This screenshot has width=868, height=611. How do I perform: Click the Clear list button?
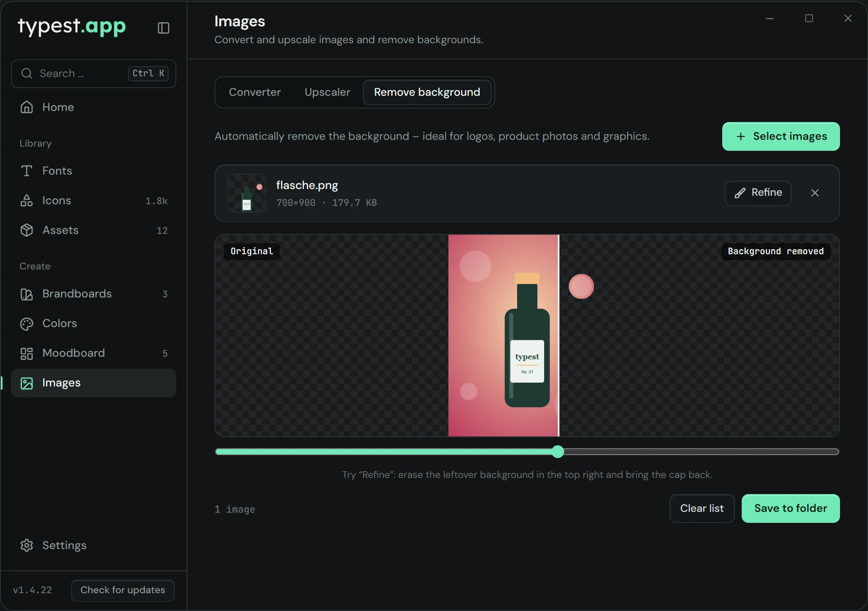click(x=702, y=508)
